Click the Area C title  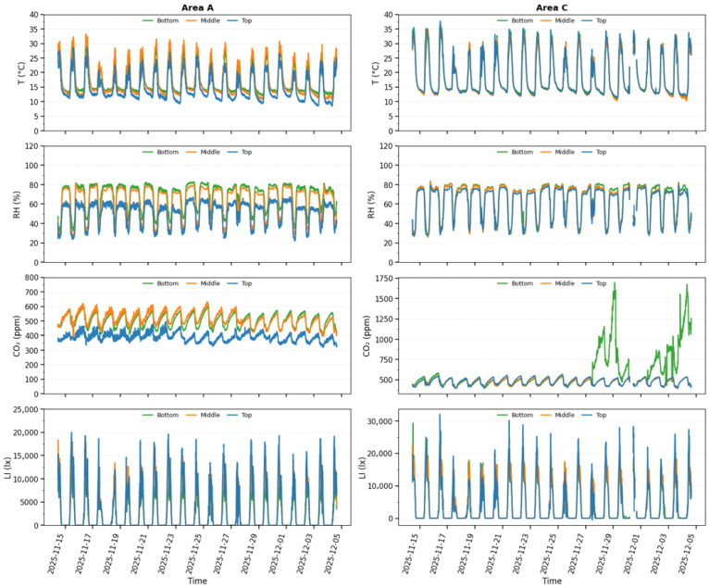tap(552, 7)
